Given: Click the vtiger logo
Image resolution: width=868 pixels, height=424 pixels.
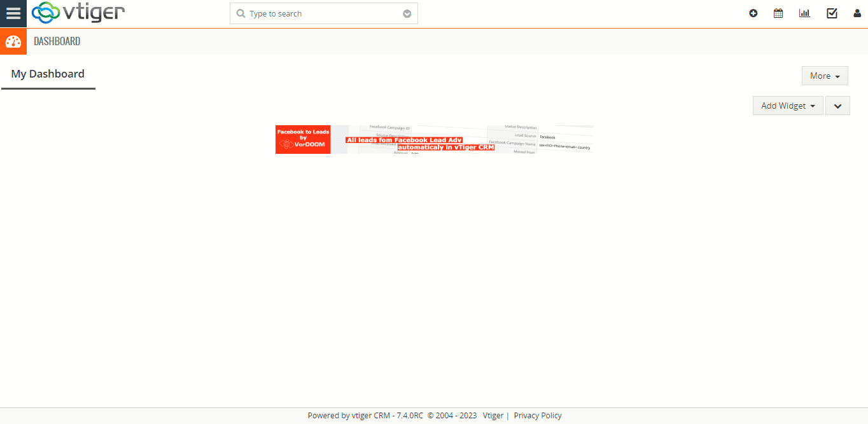Looking at the screenshot, I should [78, 13].
